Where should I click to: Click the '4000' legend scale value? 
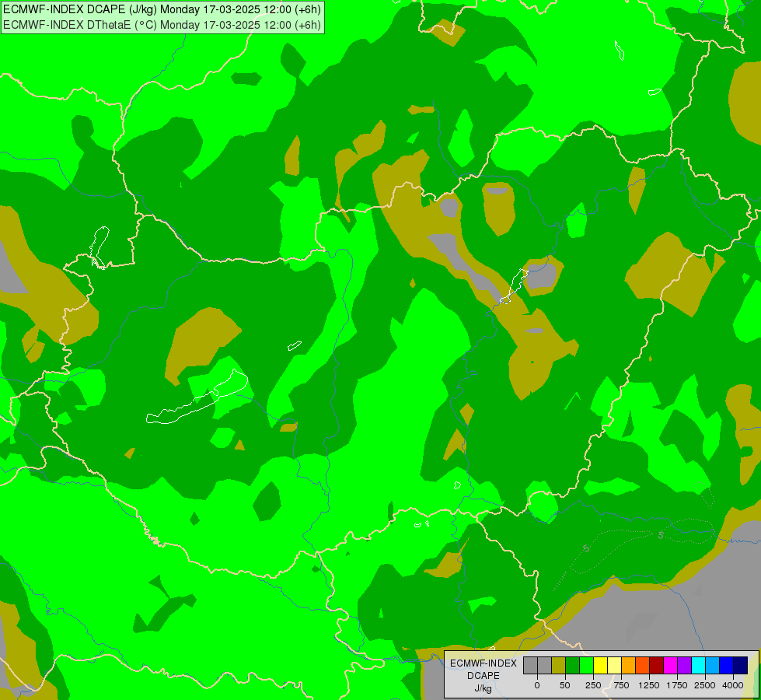pyautogui.click(x=733, y=685)
